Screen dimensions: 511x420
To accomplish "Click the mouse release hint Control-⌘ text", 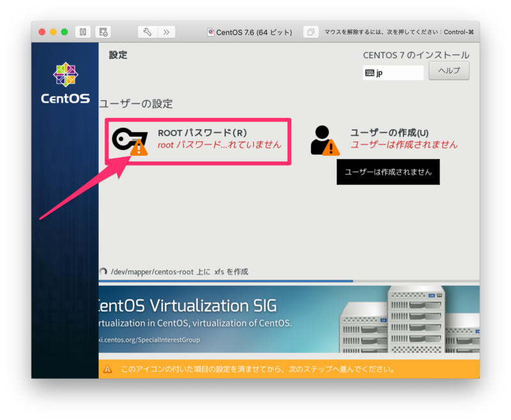I will [399, 32].
